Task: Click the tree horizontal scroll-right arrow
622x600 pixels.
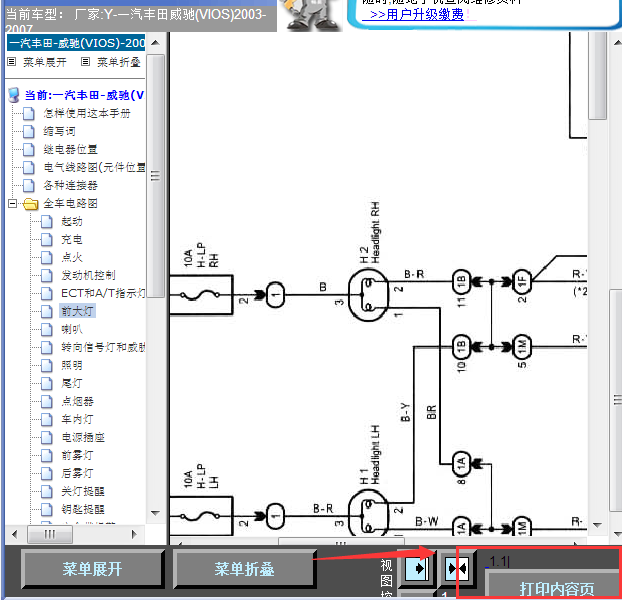Action: pyautogui.click(x=134, y=534)
